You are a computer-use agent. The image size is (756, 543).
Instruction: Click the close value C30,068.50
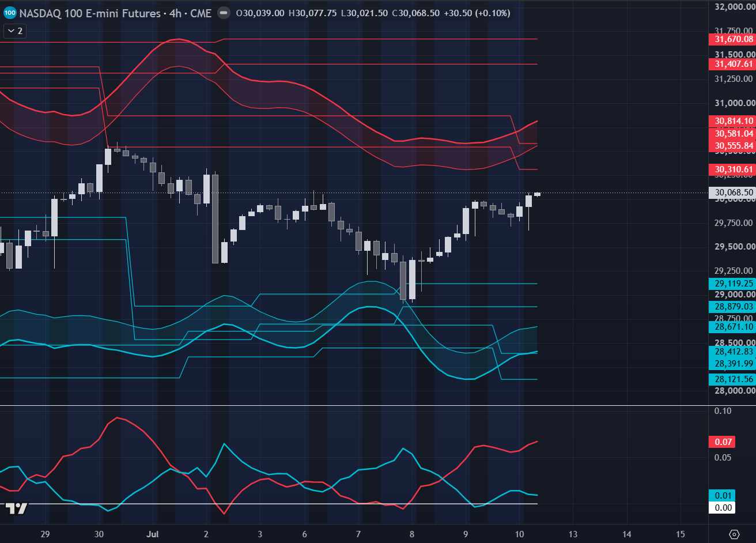[415, 13]
